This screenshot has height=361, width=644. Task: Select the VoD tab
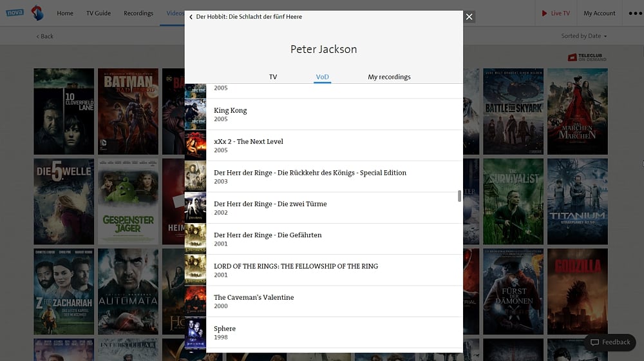click(x=323, y=77)
